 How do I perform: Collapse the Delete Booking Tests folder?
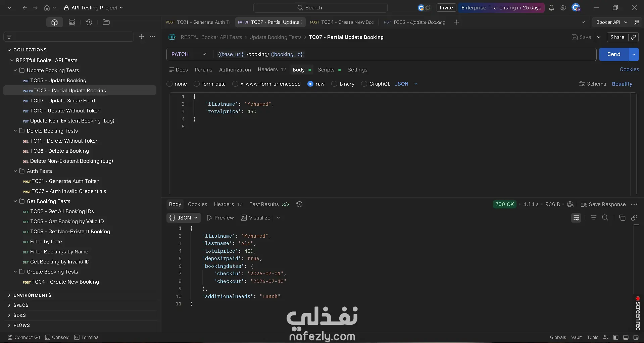coord(15,131)
